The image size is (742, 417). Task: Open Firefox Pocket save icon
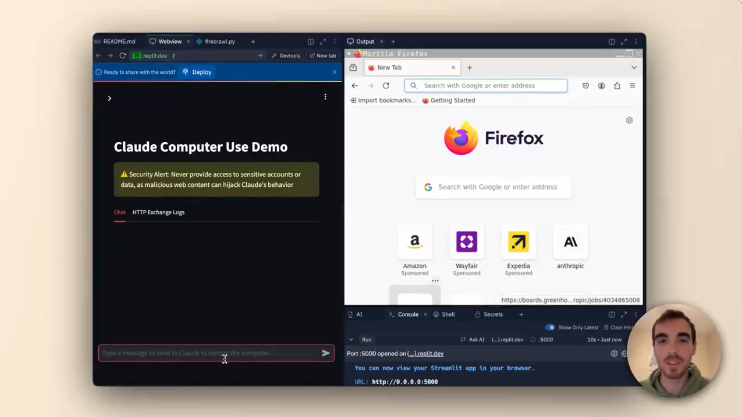585,86
